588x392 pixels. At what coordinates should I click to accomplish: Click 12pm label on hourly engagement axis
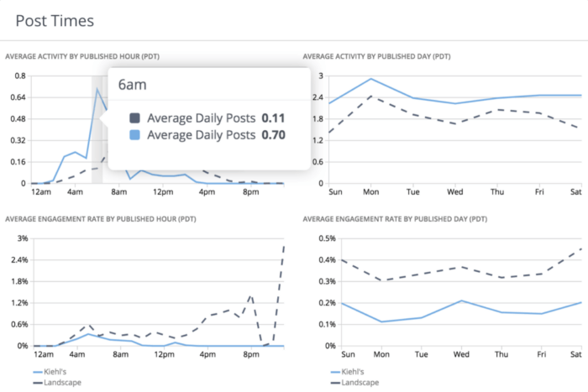[165, 354]
